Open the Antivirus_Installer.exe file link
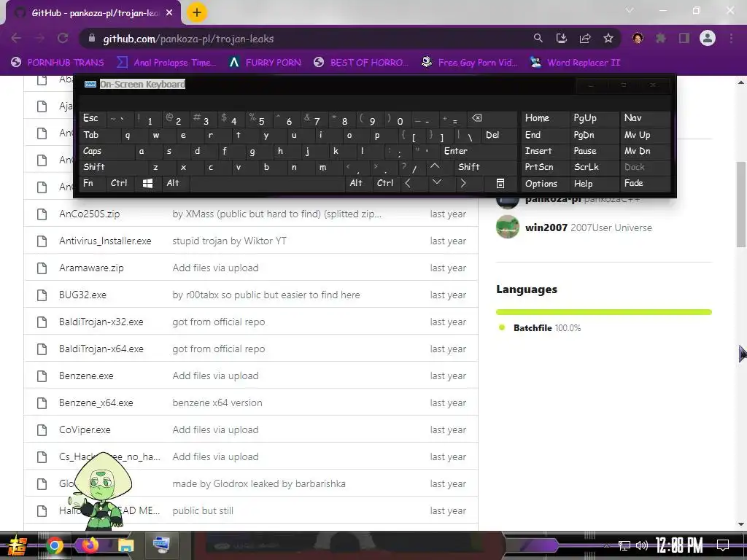Viewport: 747px width, 560px height. point(105,241)
